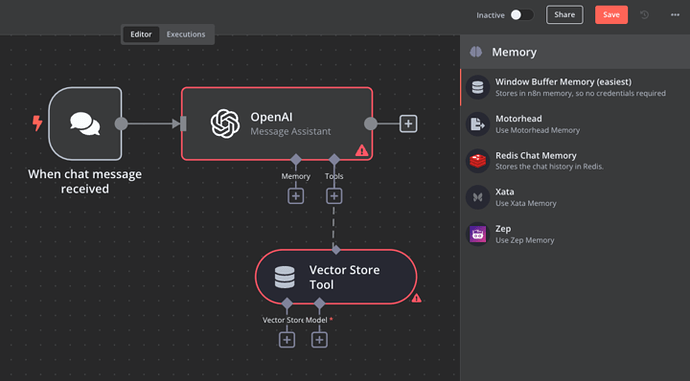Image resolution: width=690 pixels, height=381 pixels.
Task: Click the Redis red cube icon
Action: (478, 161)
